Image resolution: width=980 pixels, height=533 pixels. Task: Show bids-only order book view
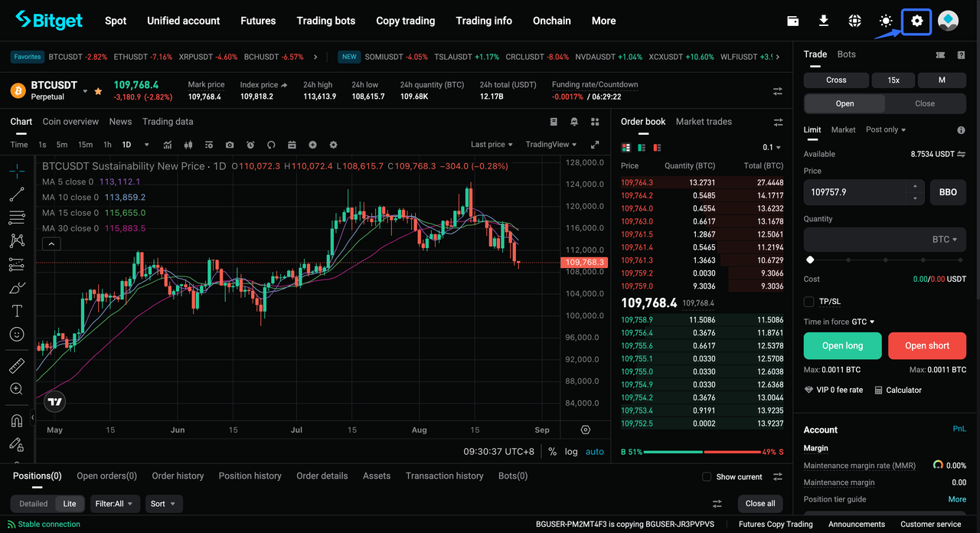(x=642, y=147)
